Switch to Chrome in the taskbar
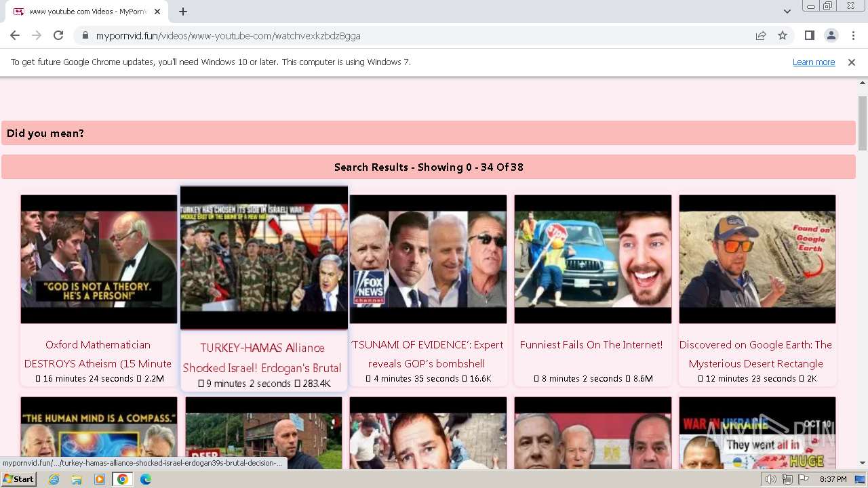 coord(123,479)
